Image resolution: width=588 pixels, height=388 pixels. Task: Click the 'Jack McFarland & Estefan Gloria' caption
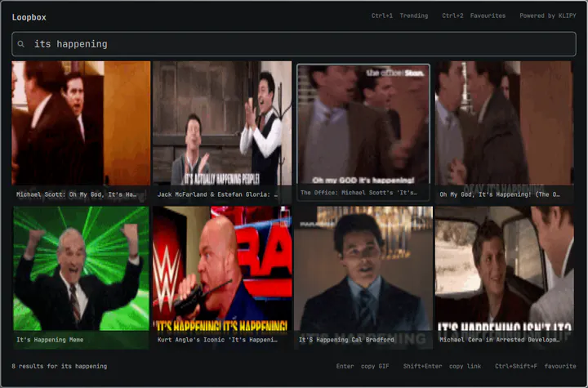218,194
